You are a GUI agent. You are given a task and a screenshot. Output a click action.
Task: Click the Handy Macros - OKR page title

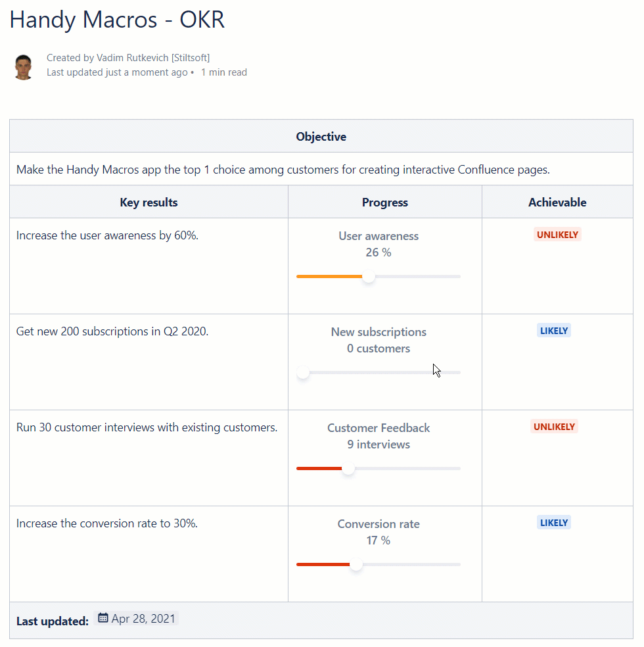tap(117, 19)
